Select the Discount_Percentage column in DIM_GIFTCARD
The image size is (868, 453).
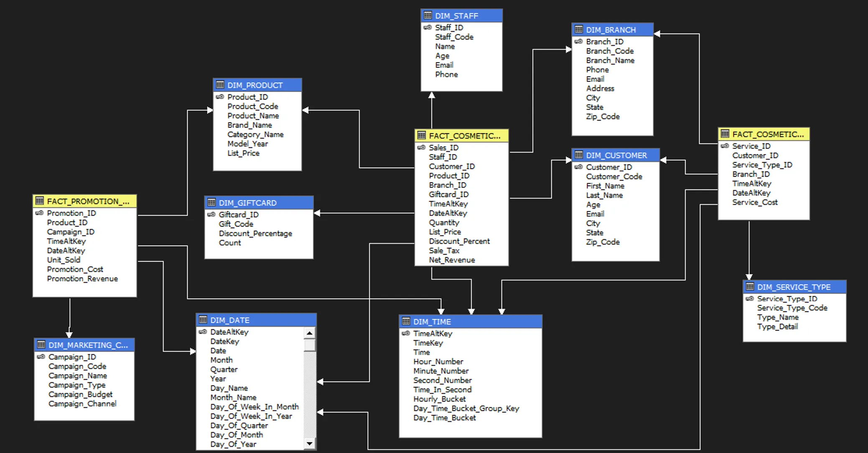[x=255, y=233]
